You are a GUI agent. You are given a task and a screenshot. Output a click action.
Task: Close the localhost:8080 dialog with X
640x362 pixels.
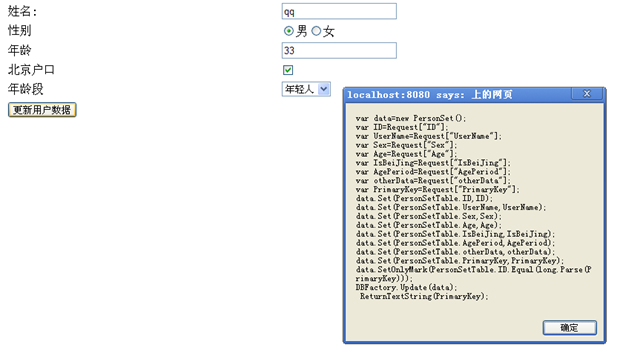(587, 94)
